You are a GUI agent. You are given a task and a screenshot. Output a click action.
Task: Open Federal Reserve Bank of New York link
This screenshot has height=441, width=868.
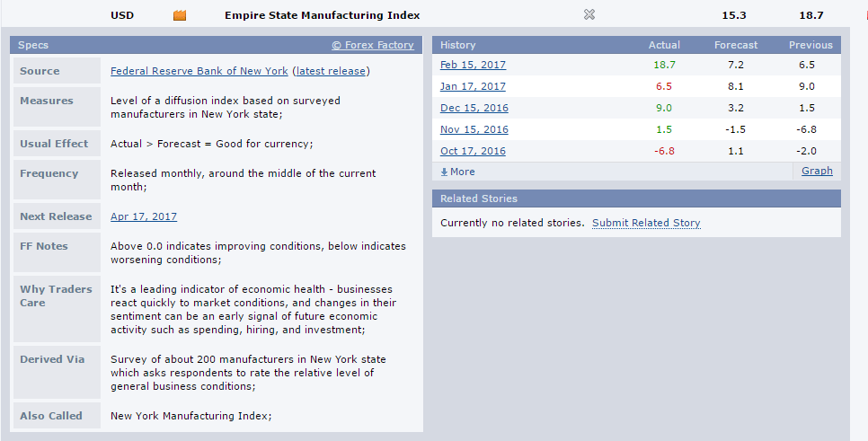[x=199, y=71]
